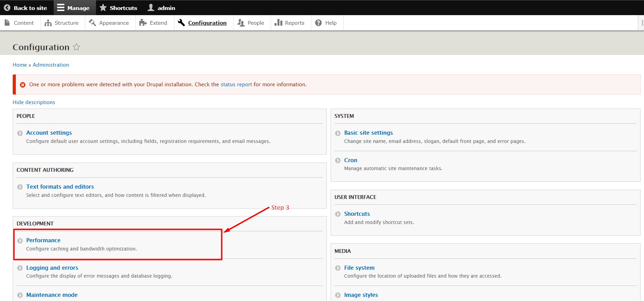
Task: Open the Cron configuration link
Action: (351, 160)
